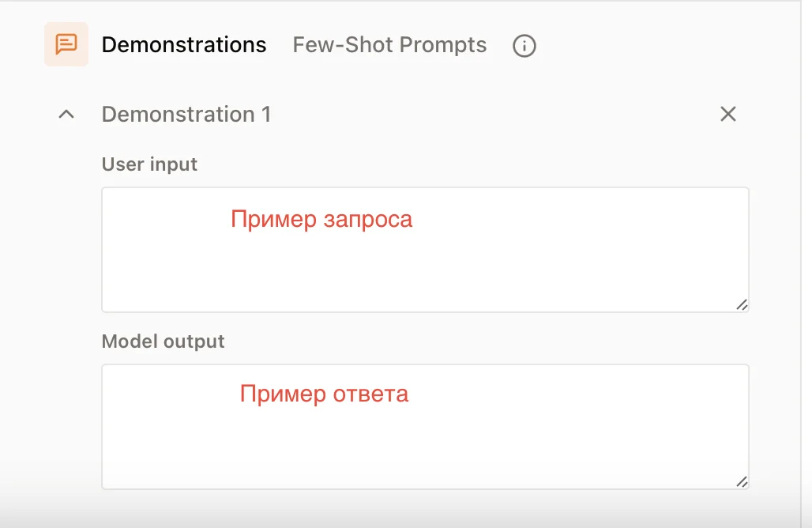Select the placeholder text Пример ответа
The height and width of the screenshot is (528, 812).
[325, 394]
